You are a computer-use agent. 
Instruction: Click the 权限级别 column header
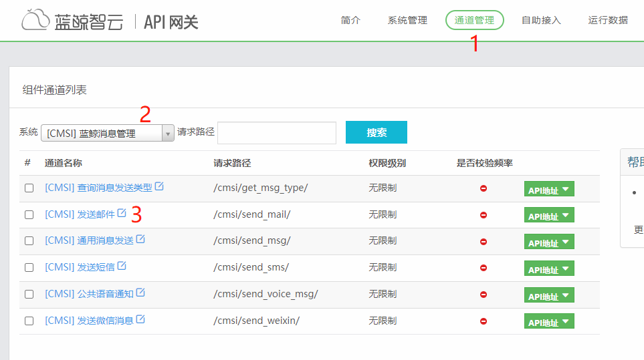point(387,163)
